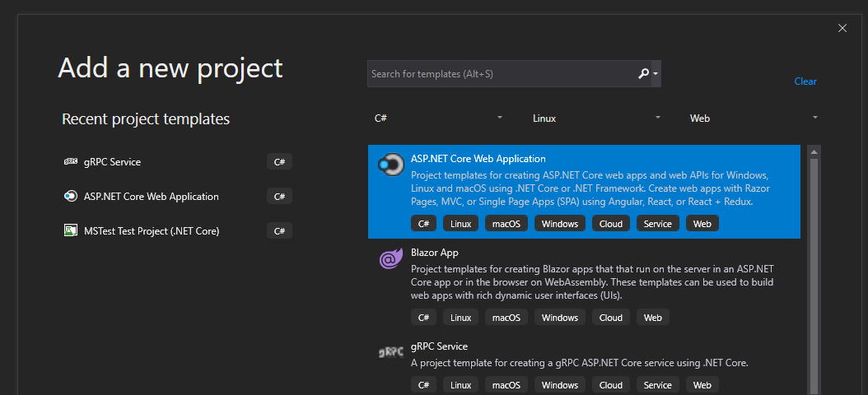The height and width of the screenshot is (395, 868).
Task: Clear all filters with Clear link
Action: (805, 81)
